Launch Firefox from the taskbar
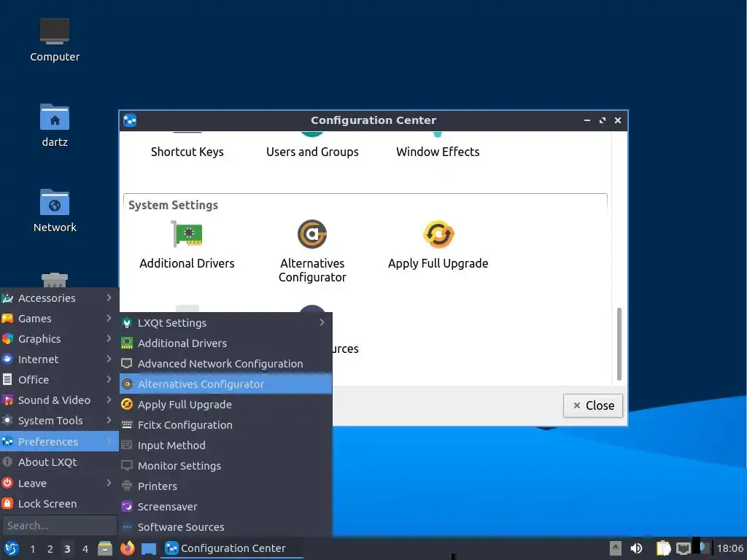 pos(127,548)
